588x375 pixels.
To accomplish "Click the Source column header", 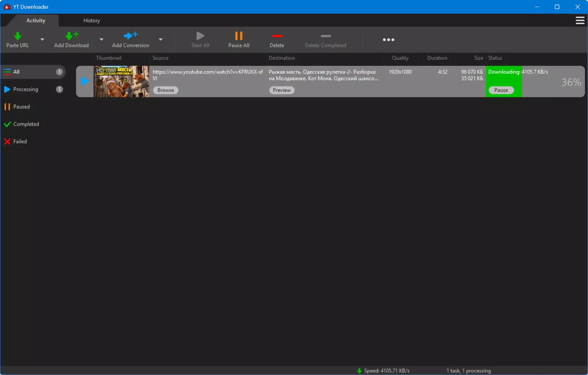I will click(x=160, y=58).
